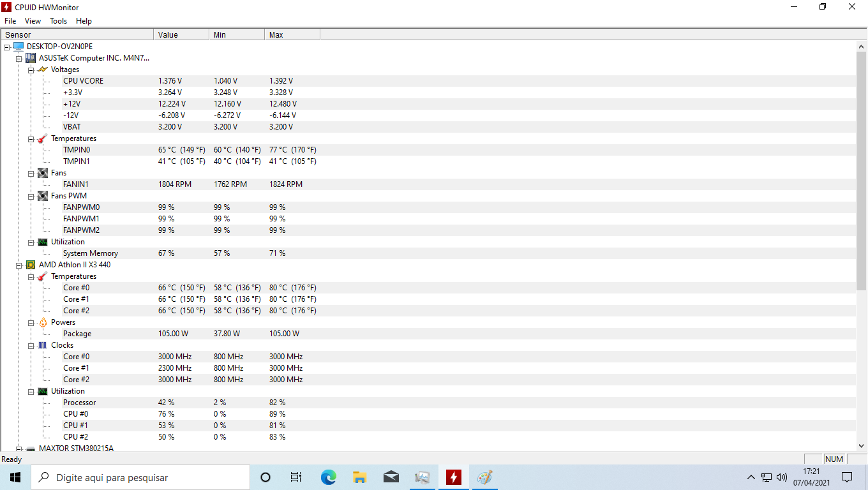The image size is (868, 490).
Task: Click the Voltages lightning icon
Action: pyautogui.click(x=42, y=70)
